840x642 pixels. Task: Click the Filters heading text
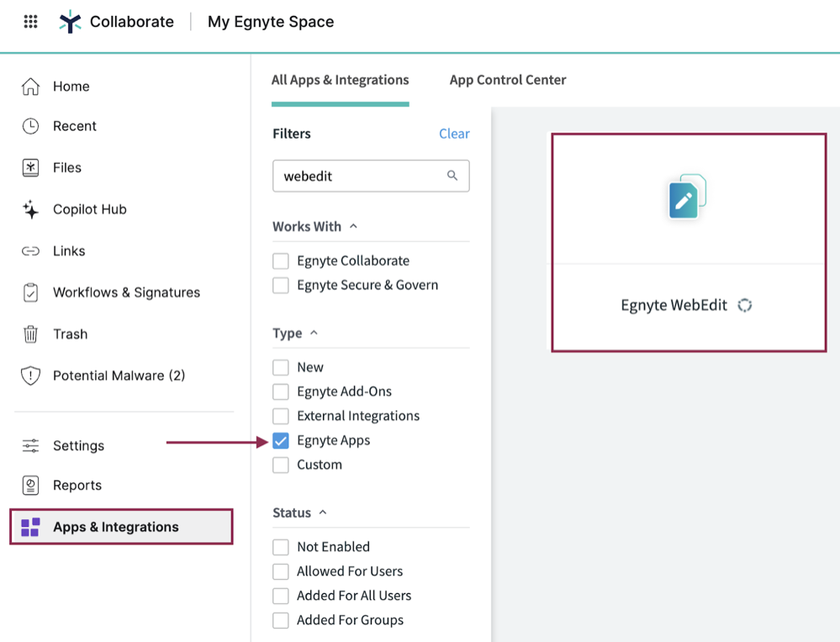292,134
